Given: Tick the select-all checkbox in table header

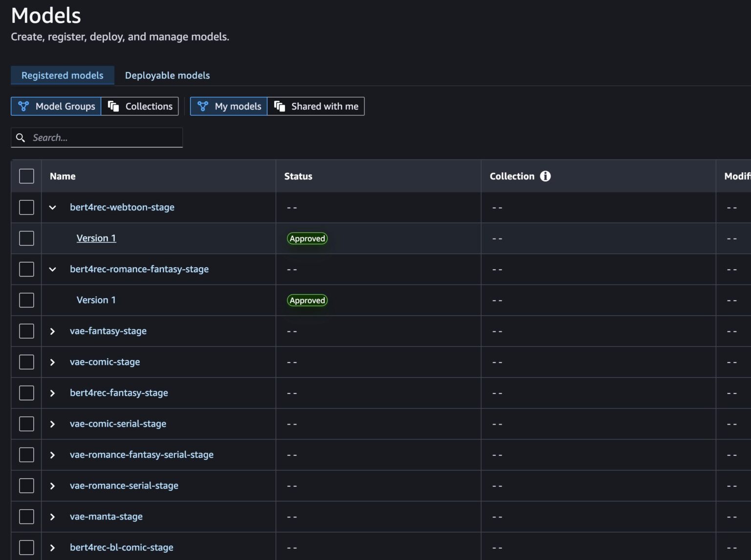Looking at the screenshot, I should [x=26, y=176].
